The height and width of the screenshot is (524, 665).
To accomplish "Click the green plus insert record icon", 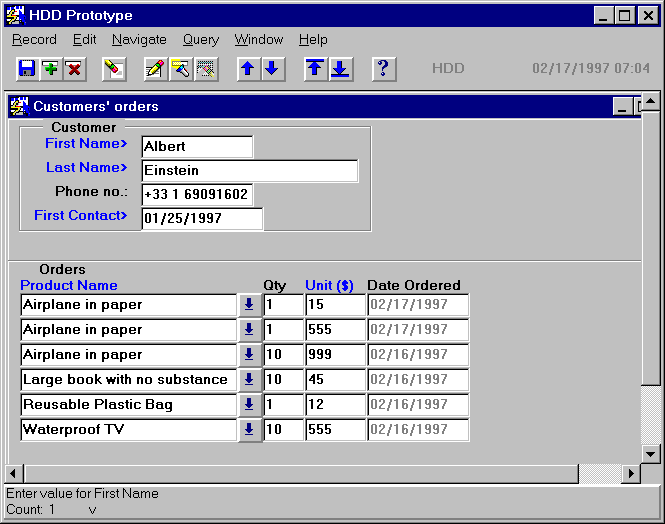I will 50,69.
